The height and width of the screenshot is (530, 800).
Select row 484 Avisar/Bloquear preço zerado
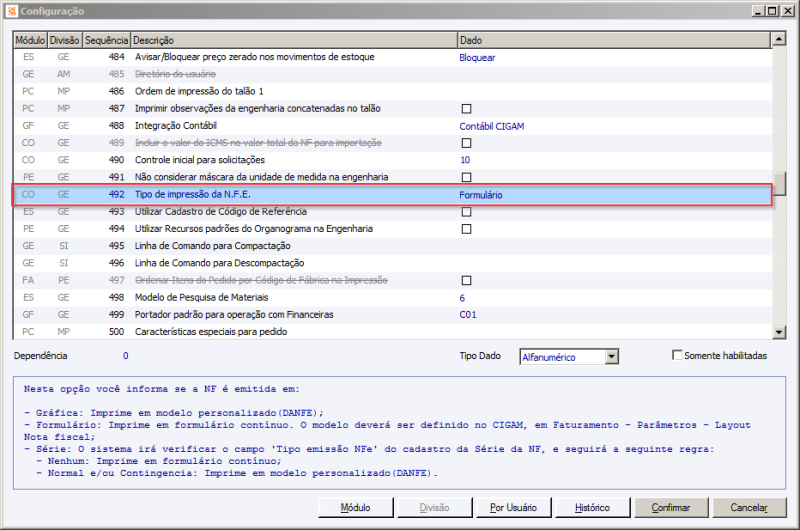(x=392, y=57)
